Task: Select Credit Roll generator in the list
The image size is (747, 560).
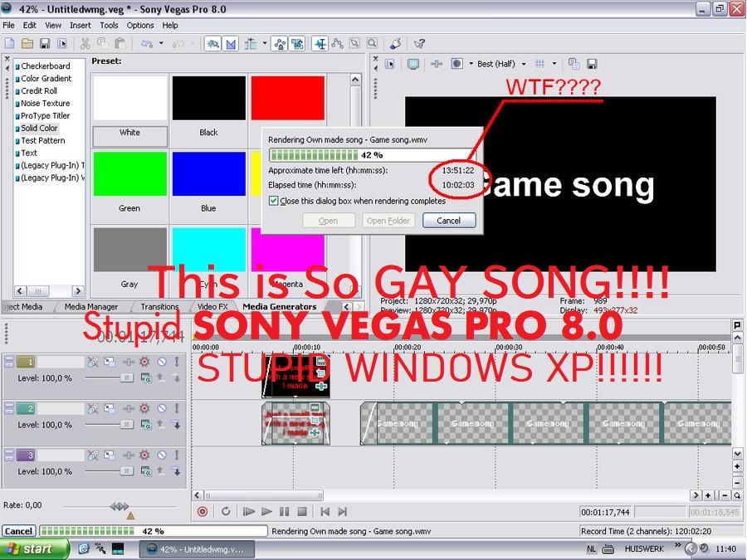Action: (x=38, y=90)
